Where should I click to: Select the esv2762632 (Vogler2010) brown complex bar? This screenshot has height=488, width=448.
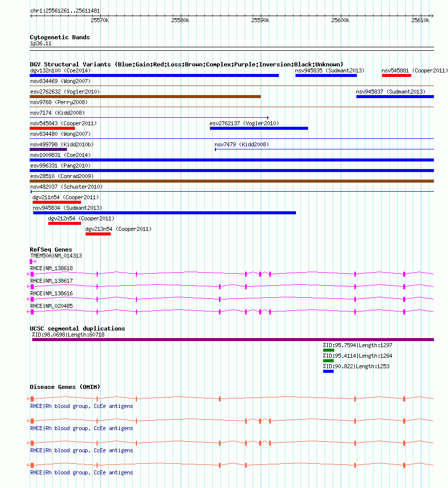pos(145,97)
